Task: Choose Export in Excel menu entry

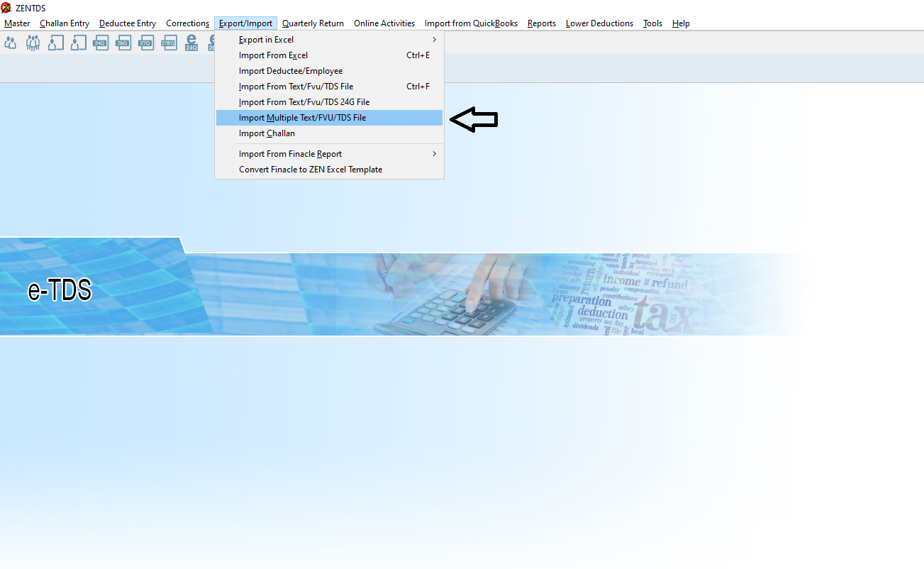Action: [x=329, y=40]
